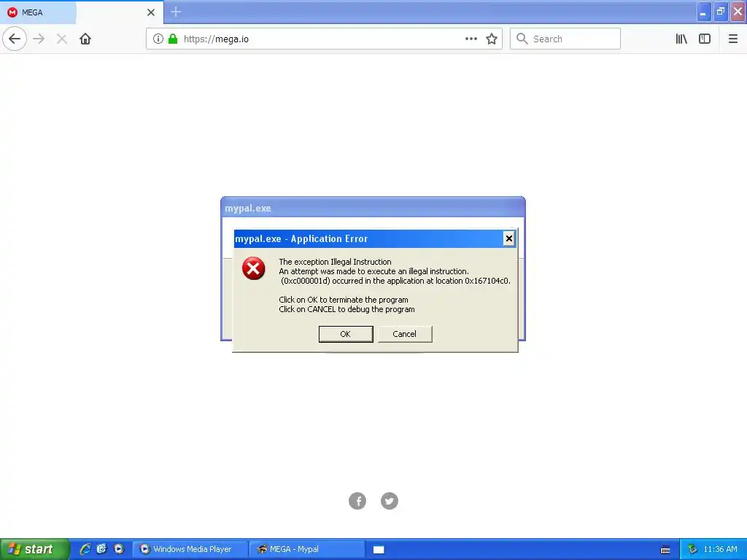The image size is (747, 560).
Task: Show site information icon in address bar
Action: coord(158,39)
